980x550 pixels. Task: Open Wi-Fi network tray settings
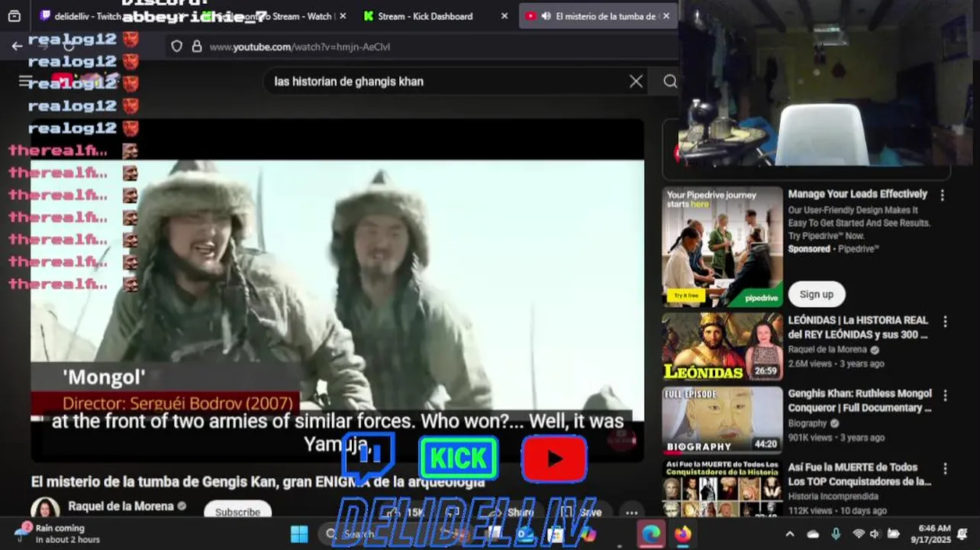point(859,534)
